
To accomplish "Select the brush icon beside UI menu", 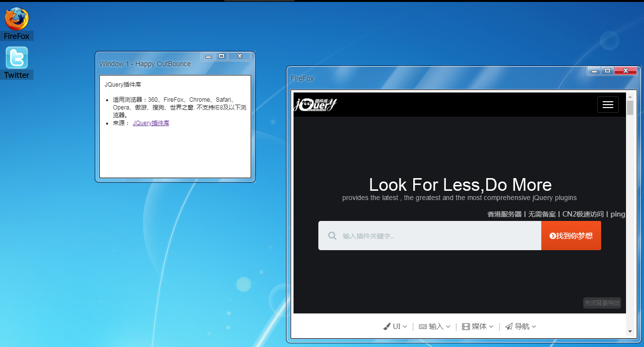I will click(387, 326).
